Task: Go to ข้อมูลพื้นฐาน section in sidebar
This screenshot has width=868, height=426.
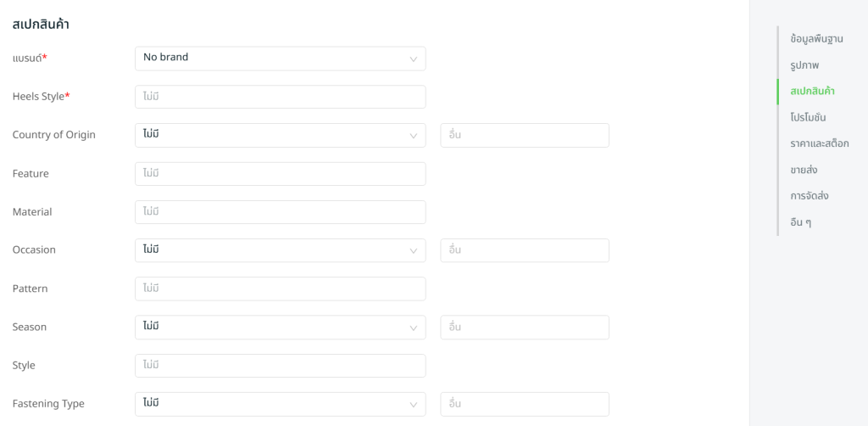Action: tap(816, 39)
